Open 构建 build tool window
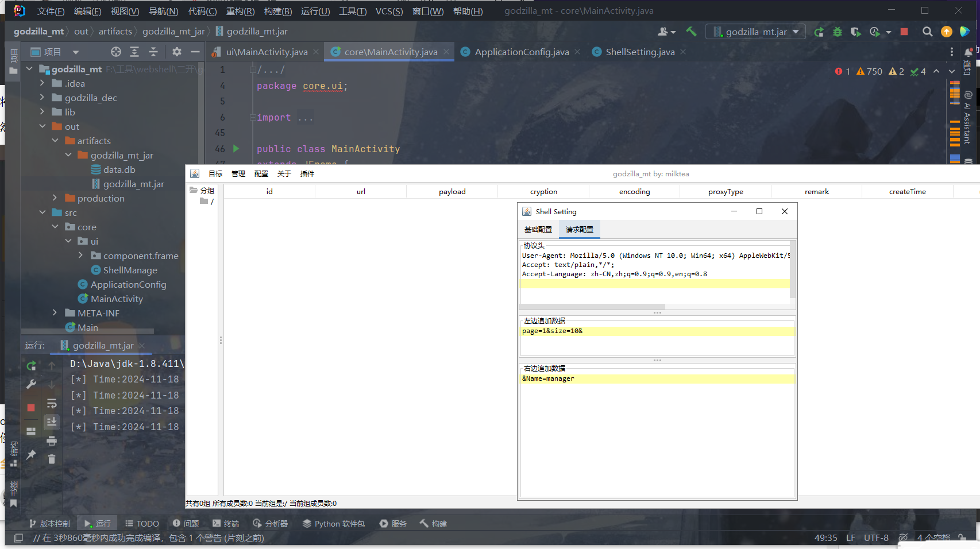The height and width of the screenshot is (549, 980). (x=433, y=524)
